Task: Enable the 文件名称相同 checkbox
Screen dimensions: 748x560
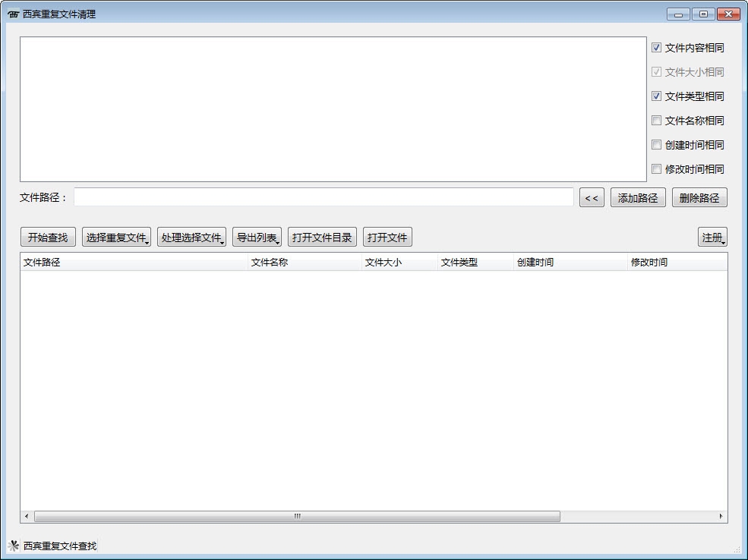Action: click(x=656, y=121)
